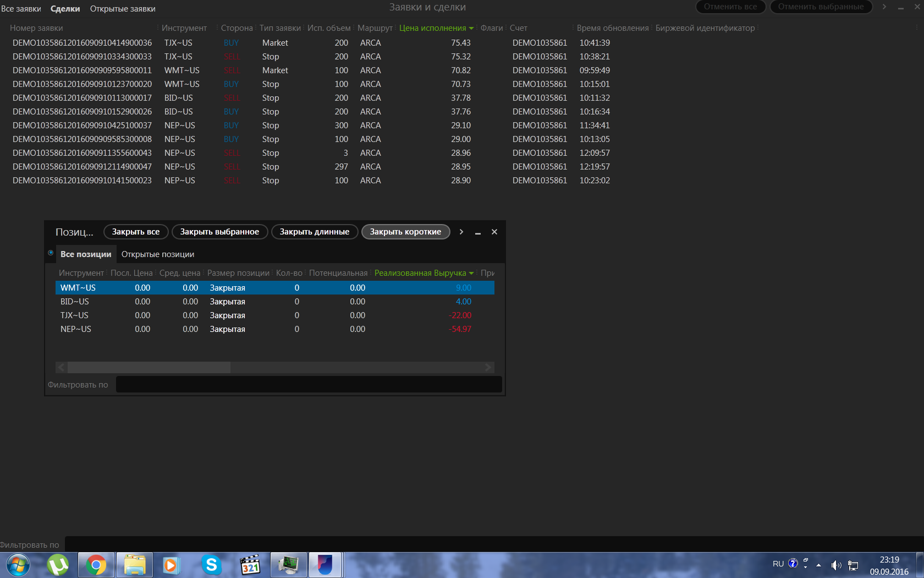
Task: Open the network tray icon
Action: coord(853,565)
